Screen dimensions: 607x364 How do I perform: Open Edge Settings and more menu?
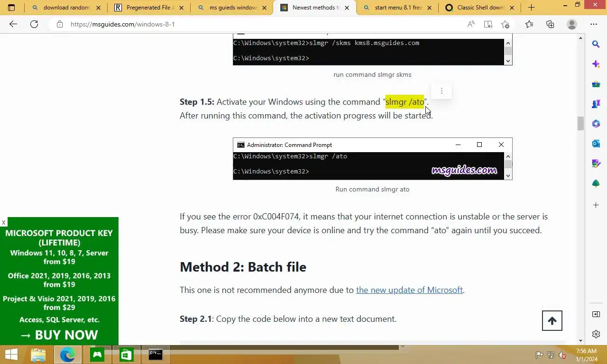click(x=594, y=24)
